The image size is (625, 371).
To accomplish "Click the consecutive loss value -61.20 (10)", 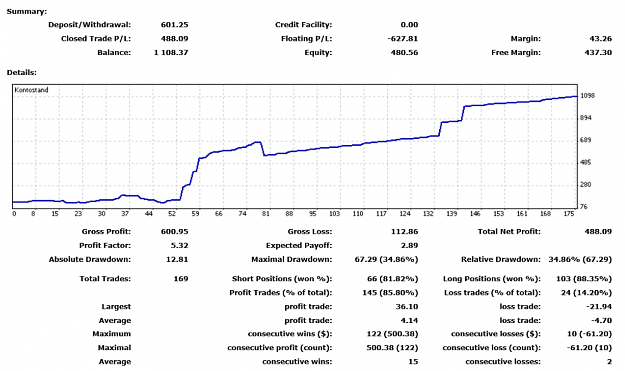I will pyautogui.click(x=589, y=348).
